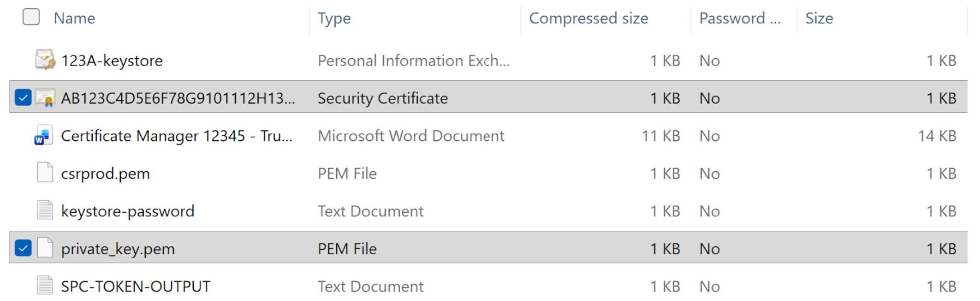980x301 pixels.
Task: Click the SPC-TOKEN-OUTPUT text file icon
Action: tap(45, 286)
